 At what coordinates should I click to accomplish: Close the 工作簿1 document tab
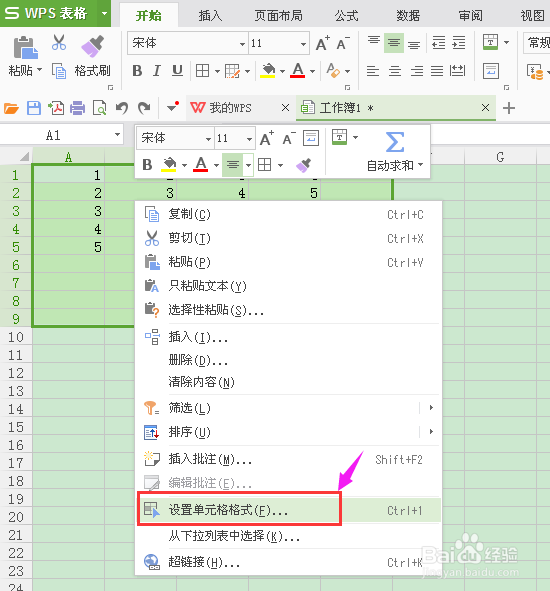tap(486, 108)
